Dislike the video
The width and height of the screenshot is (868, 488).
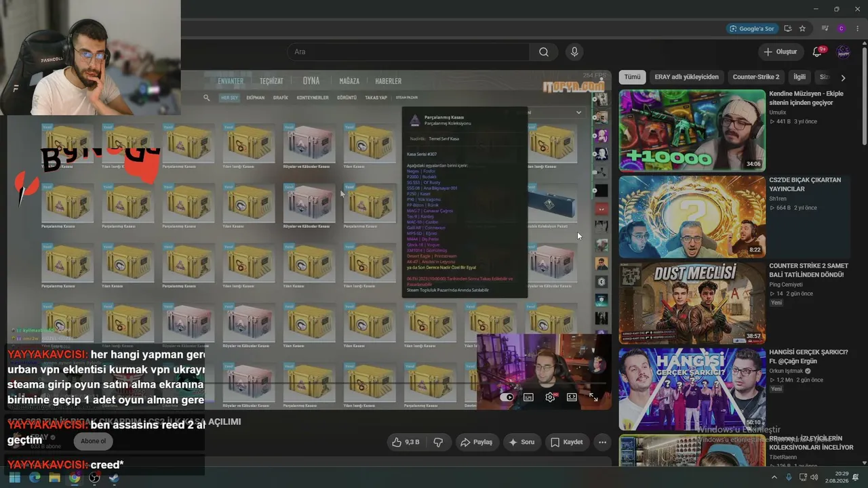pos(438,442)
